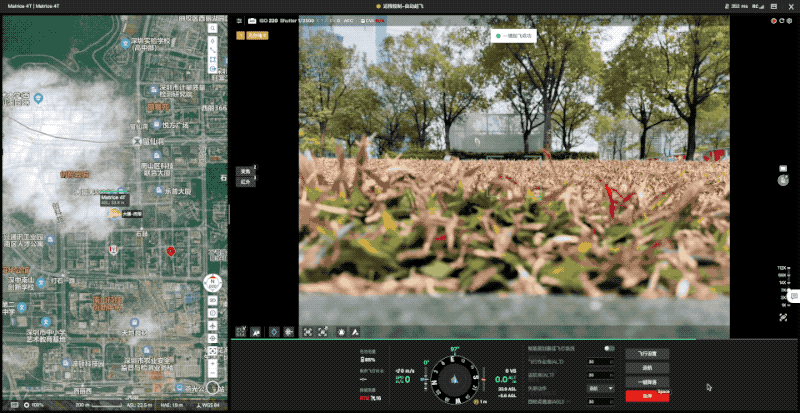
Task: Click the first icon in lower camera toolbar
Action: pyautogui.click(x=242, y=332)
